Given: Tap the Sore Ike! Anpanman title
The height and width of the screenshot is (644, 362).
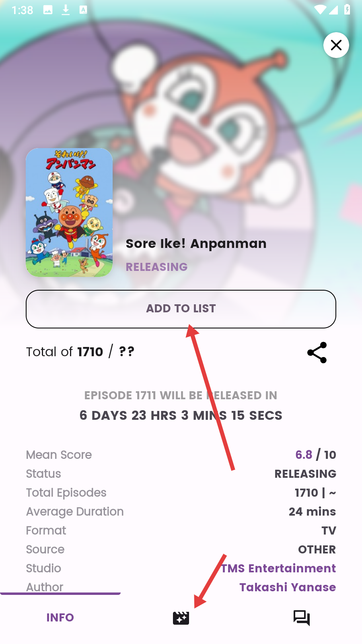Looking at the screenshot, I should coord(196,244).
